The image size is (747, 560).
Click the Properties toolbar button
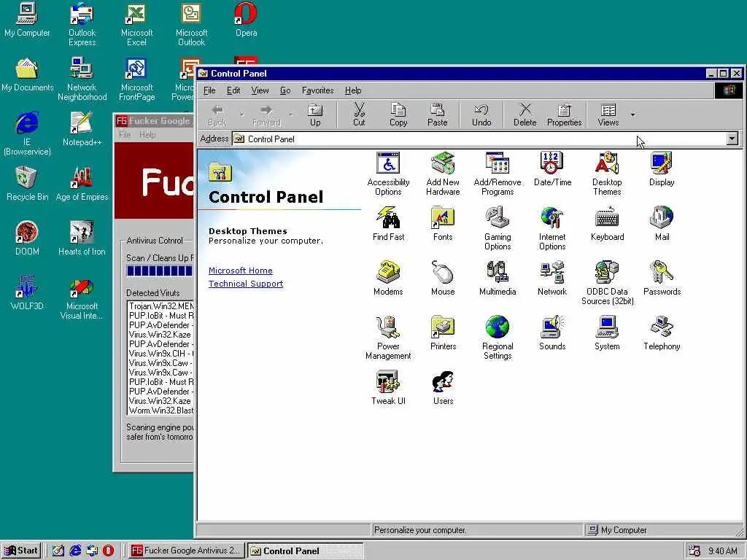click(565, 114)
